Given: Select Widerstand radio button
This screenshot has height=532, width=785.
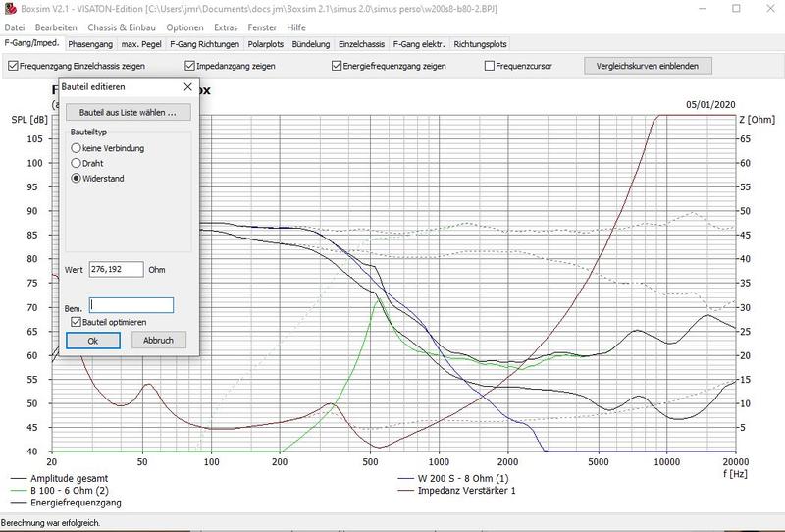Looking at the screenshot, I should pyautogui.click(x=77, y=179).
